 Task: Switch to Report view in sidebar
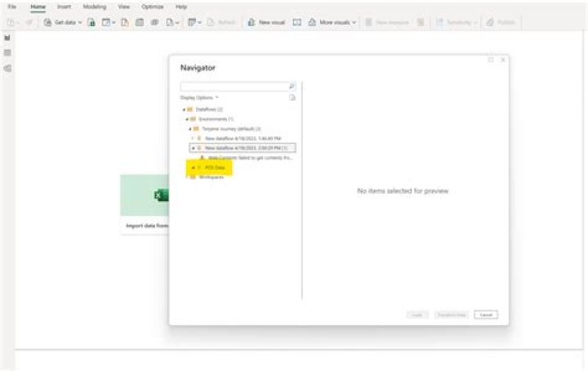7,38
